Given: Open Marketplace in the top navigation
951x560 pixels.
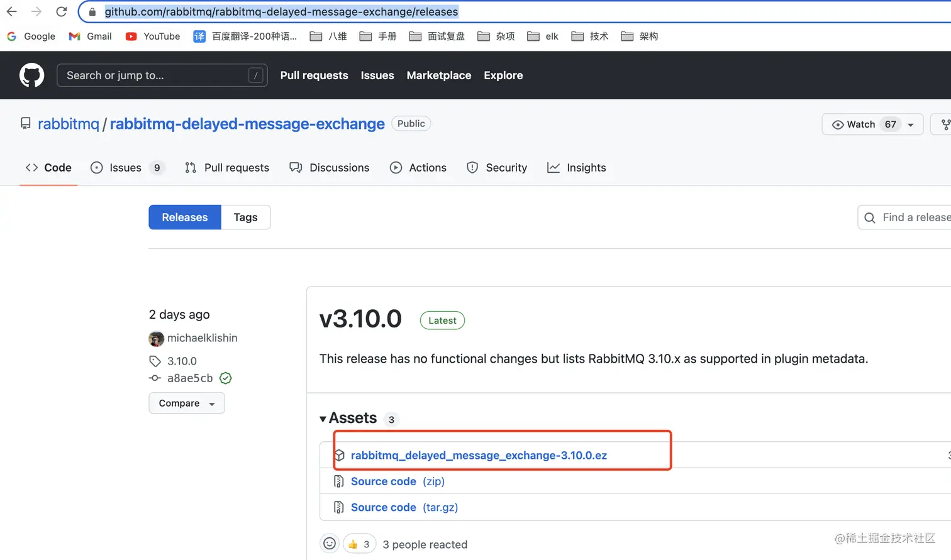Looking at the screenshot, I should coord(439,75).
